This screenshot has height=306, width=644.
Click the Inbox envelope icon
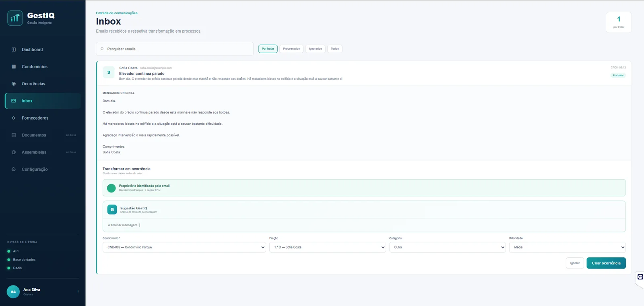(14, 101)
